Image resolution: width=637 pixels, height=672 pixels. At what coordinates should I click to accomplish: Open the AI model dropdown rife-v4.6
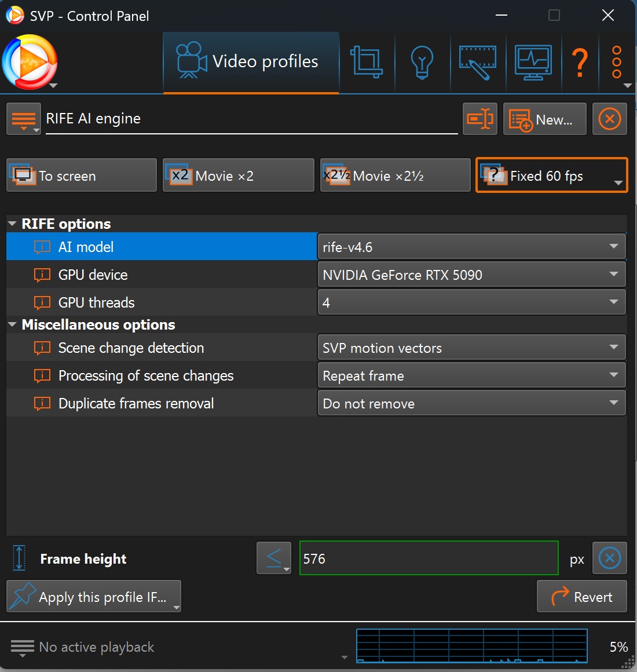click(471, 247)
